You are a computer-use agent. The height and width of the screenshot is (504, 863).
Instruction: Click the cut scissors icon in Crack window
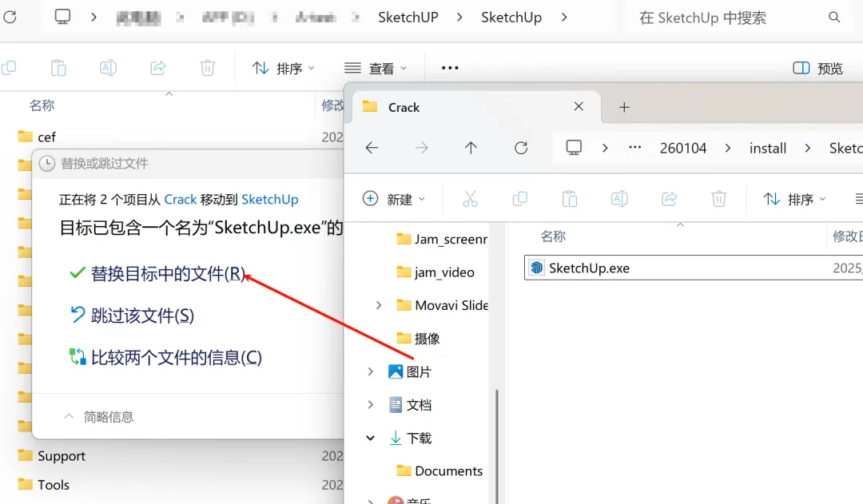point(470,199)
